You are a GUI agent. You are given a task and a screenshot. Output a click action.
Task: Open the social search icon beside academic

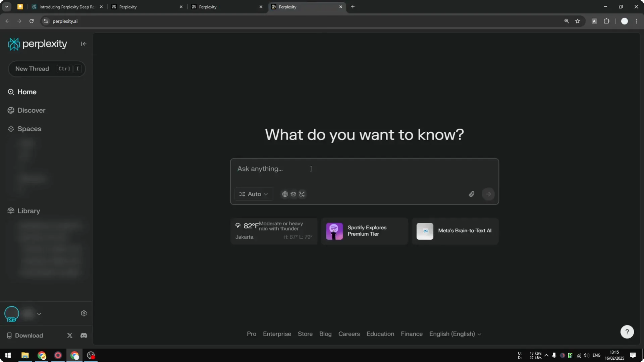coord(302,194)
